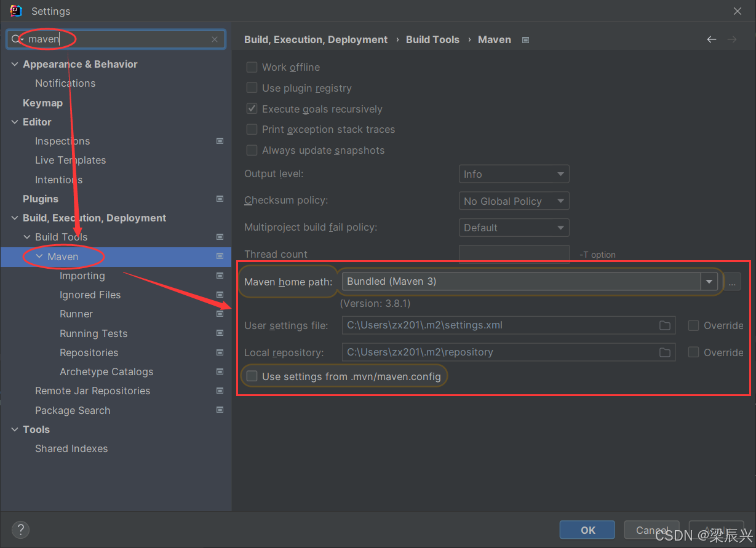Screen dimensions: 756x548
Task: Browse folder for User settings file
Action: click(665, 325)
